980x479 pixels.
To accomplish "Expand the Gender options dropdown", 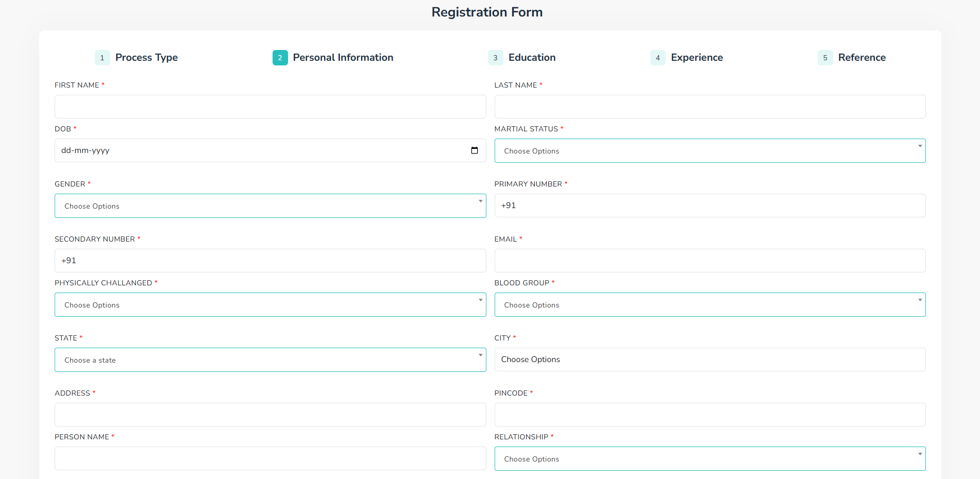I will click(x=270, y=206).
